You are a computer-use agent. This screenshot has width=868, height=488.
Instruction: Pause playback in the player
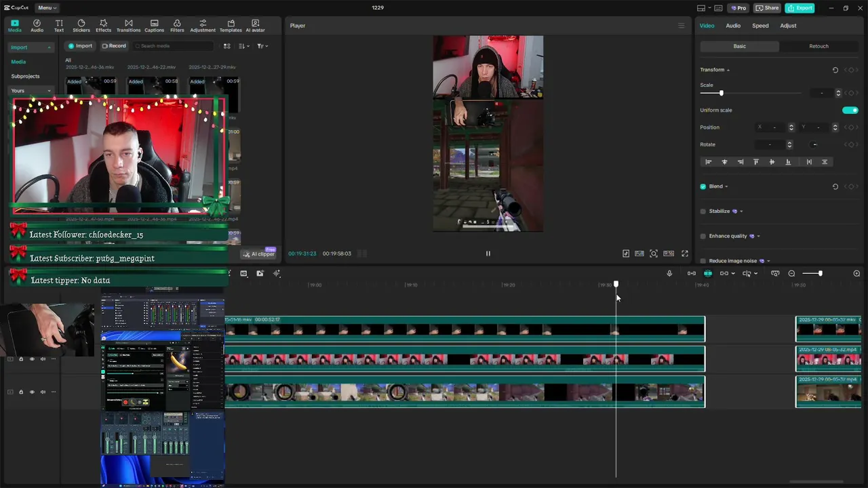point(488,253)
